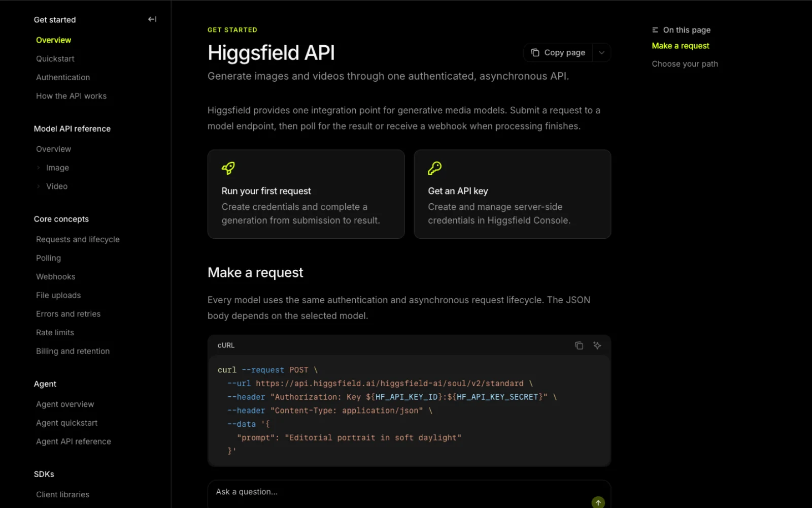Click the Core concepts sidebar heading
Screen dimensions: 812x508
(61, 219)
